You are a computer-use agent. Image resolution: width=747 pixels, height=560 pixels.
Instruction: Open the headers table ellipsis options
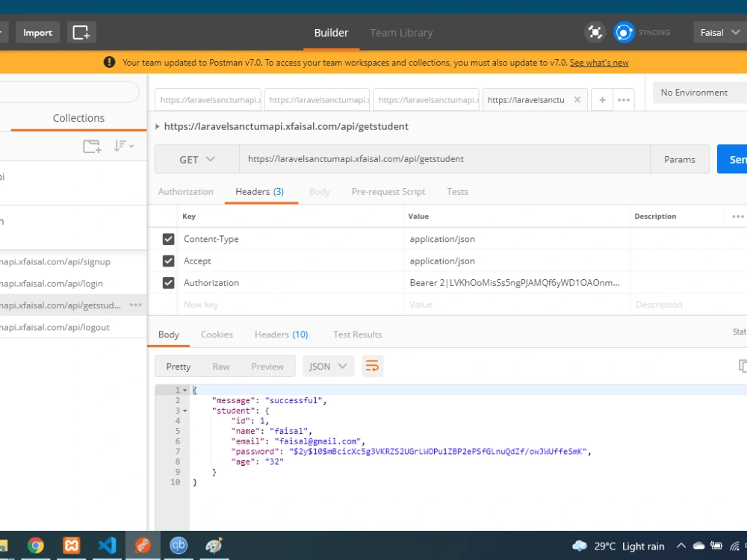[x=737, y=217]
